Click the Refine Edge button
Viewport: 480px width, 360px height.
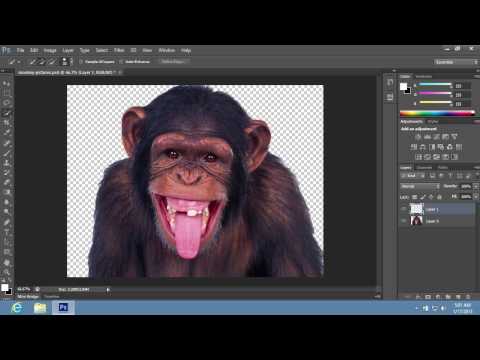[x=173, y=62]
